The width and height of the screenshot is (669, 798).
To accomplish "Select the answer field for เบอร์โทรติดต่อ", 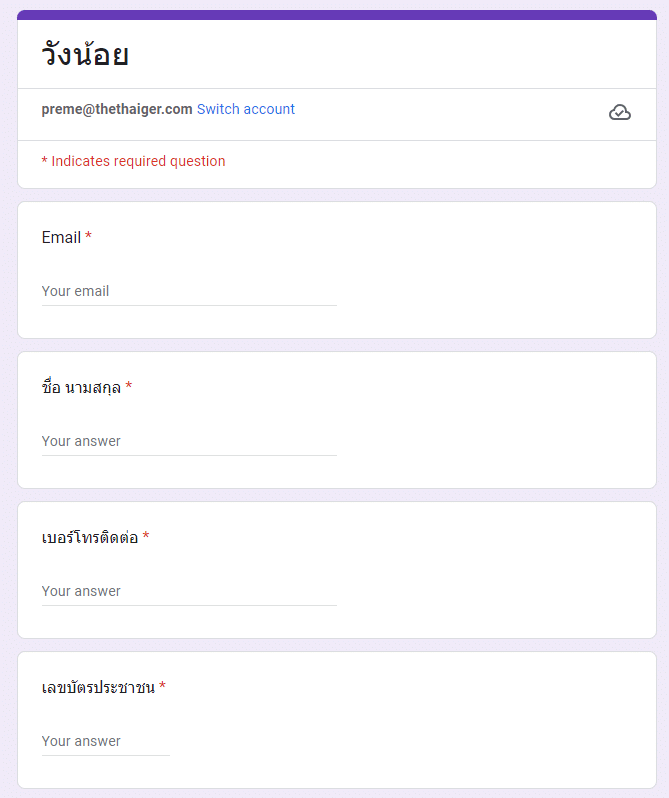I will point(189,591).
